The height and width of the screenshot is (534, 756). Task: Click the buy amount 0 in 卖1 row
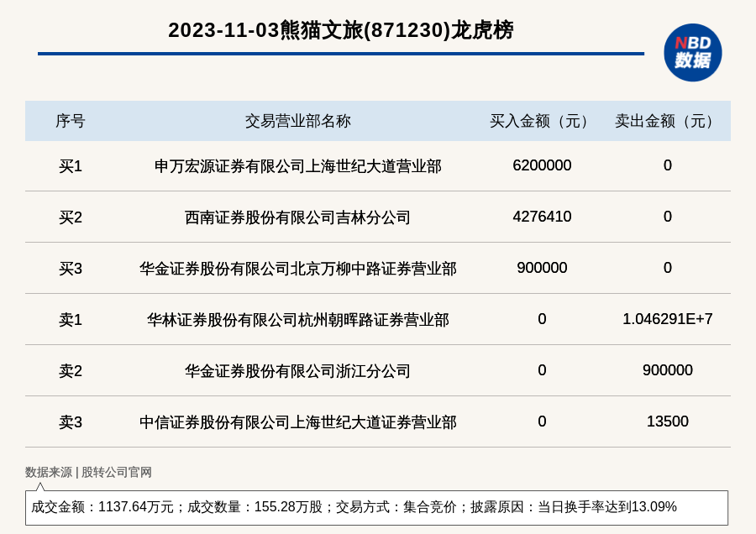tap(542, 318)
